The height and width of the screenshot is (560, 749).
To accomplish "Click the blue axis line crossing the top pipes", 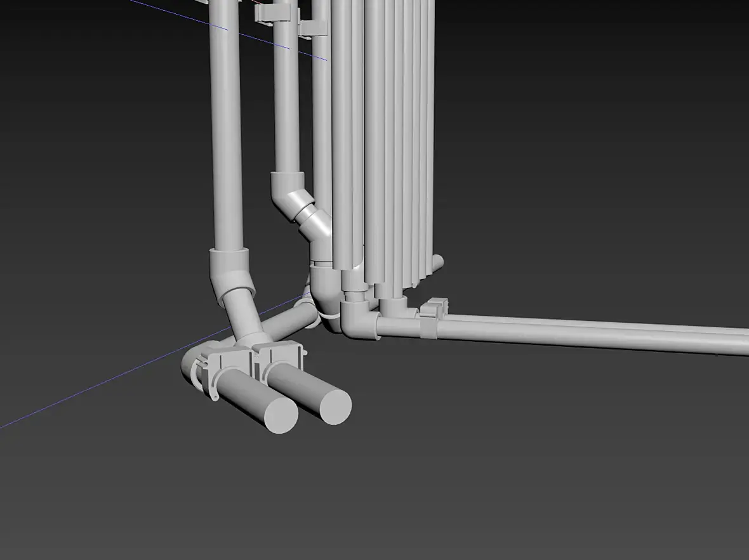I will [x=229, y=30].
